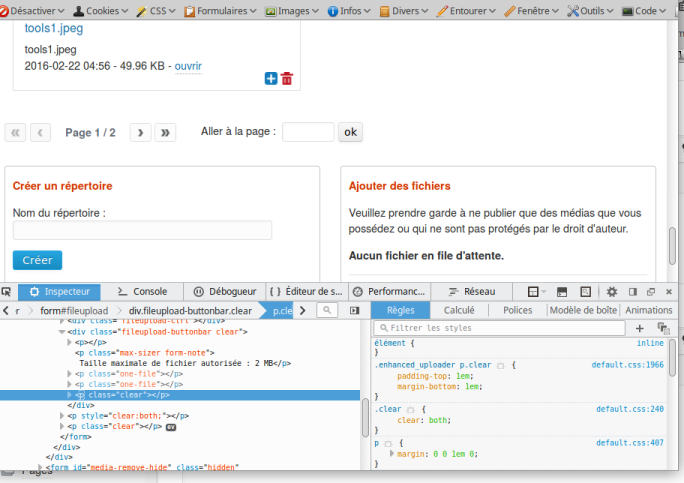Viewport: 684px width, 483px height.
Task: Focus the Aller à la page field
Action: pyautogui.click(x=308, y=132)
